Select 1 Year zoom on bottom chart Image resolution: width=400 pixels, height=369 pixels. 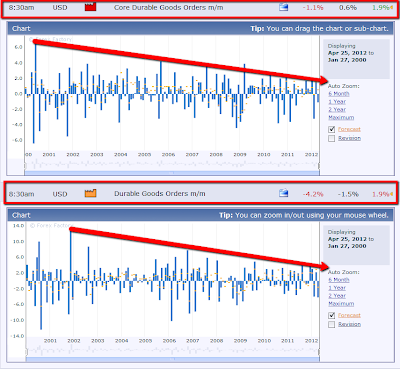tap(337, 288)
